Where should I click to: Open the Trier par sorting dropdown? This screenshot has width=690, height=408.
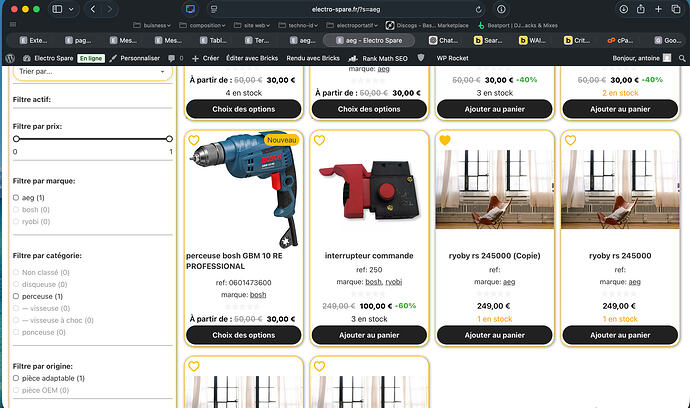click(92, 72)
